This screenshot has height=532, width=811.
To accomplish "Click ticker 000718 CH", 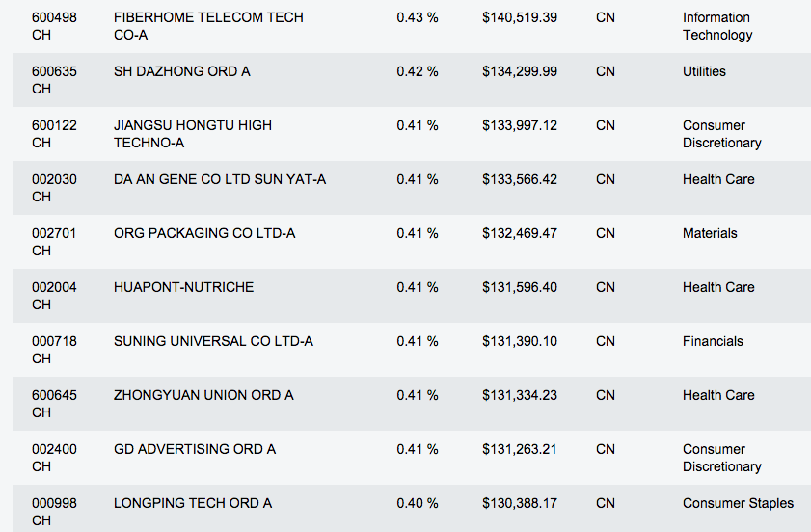I will tap(54, 350).
